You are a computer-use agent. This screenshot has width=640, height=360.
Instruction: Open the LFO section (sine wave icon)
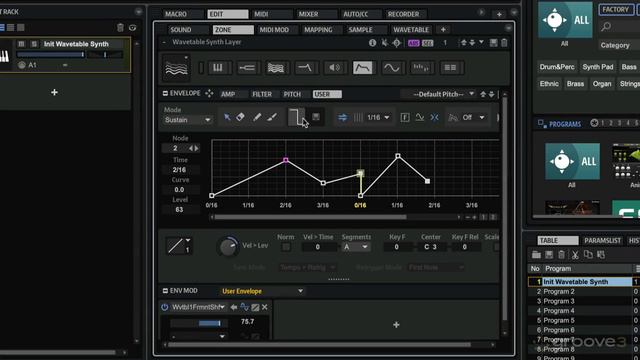[x=392, y=68]
